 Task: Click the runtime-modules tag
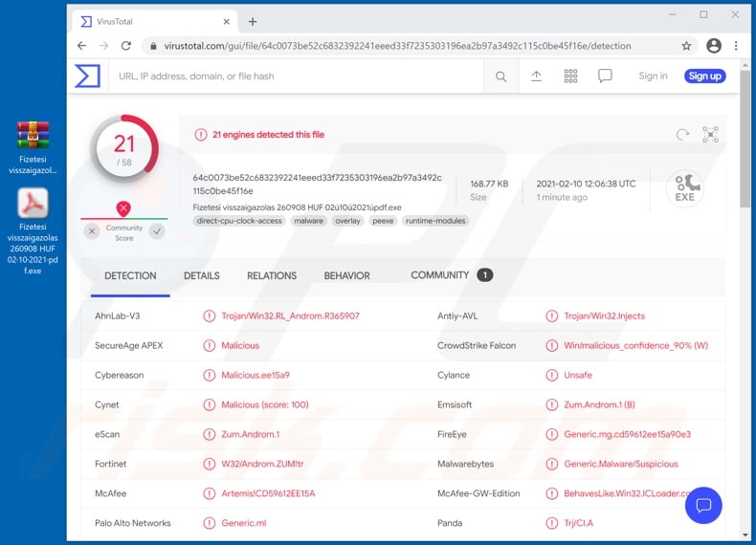click(435, 221)
